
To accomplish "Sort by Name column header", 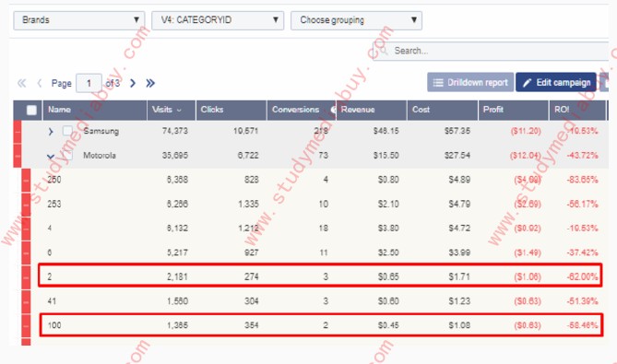I will [95, 110].
